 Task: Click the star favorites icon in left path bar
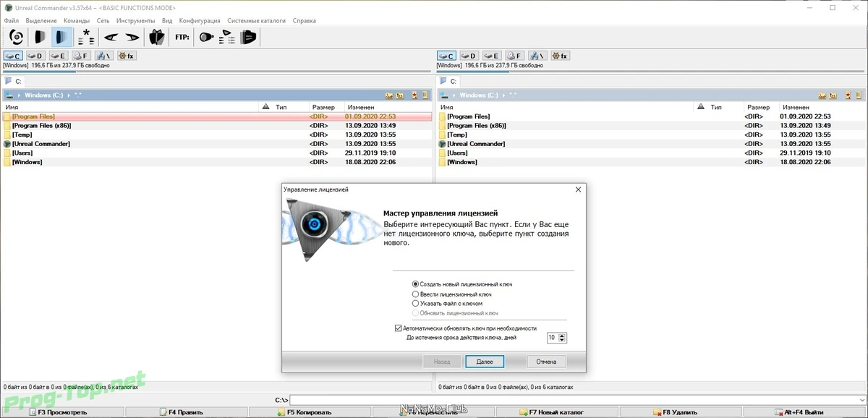point(414,95)
